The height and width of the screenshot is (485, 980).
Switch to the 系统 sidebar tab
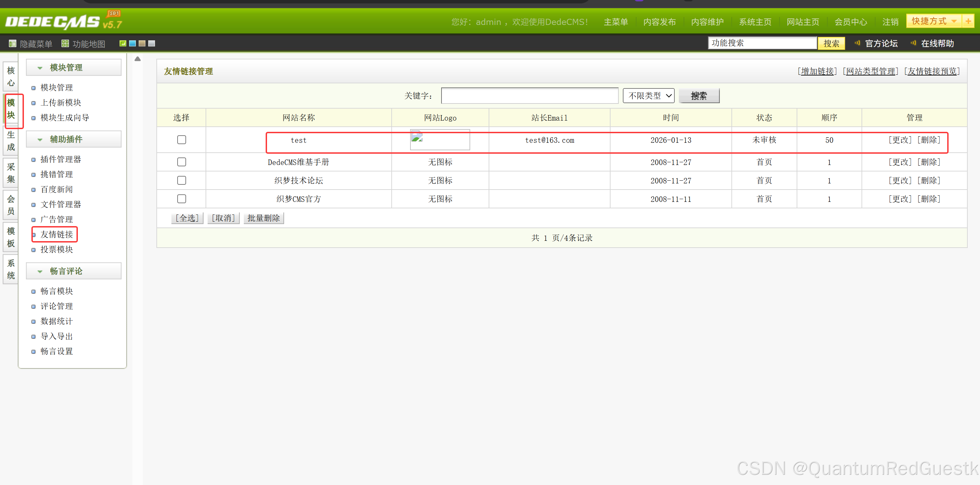pyautogui.click(x=11, y=269)
